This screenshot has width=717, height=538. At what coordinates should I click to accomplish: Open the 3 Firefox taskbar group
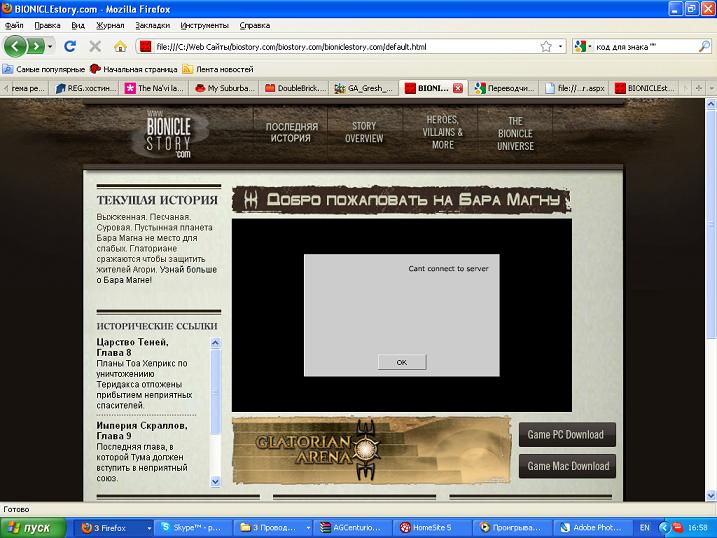click(116, 528)
